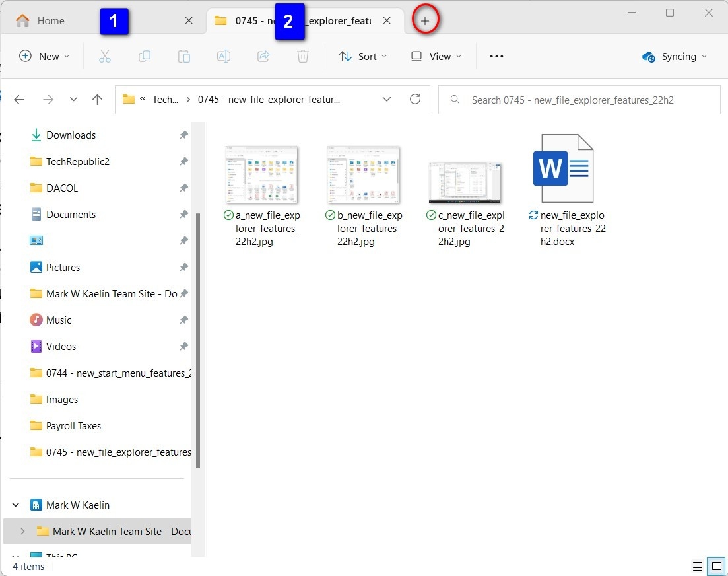Open the See more ellipsis menu
This screenshot has width=728, height=576.
(496, 56)
